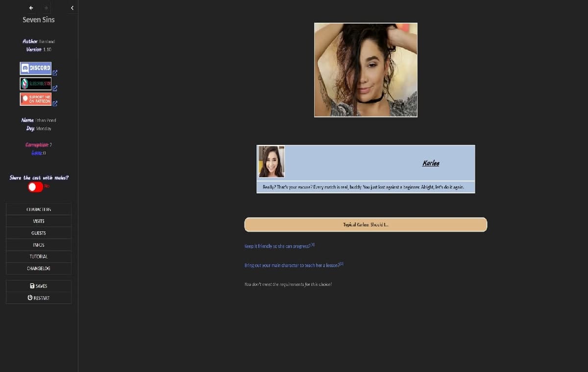Click Karlee's dialogue line text
The height and width of the screenshot is (372, 588).
[x=363, y=187]
